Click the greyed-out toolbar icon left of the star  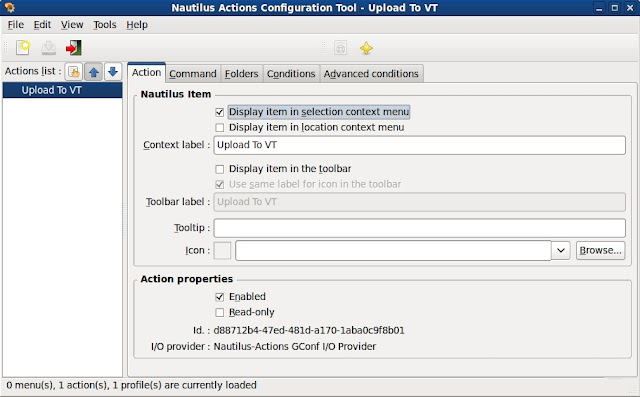click(340, 48)
